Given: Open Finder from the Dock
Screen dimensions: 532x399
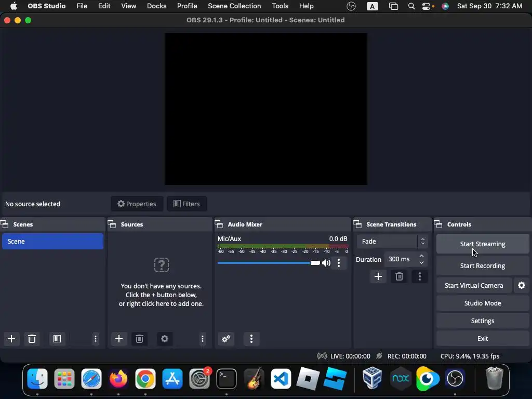Looking at the screenshot, I should pyautogui.click(x=37, y=378).
